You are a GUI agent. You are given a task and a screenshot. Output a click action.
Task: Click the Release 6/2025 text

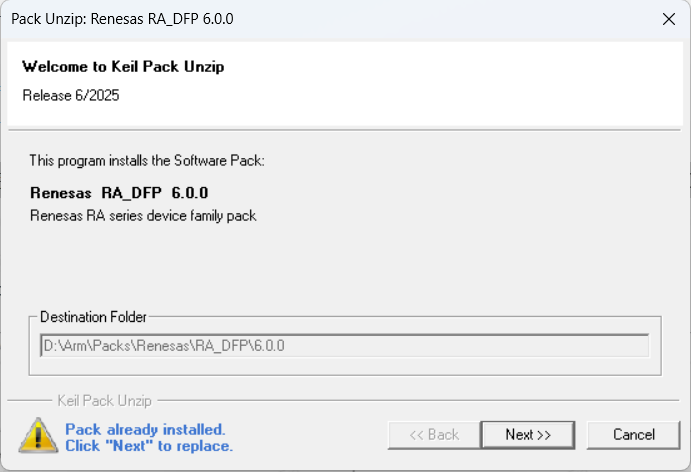coord(71,95)
